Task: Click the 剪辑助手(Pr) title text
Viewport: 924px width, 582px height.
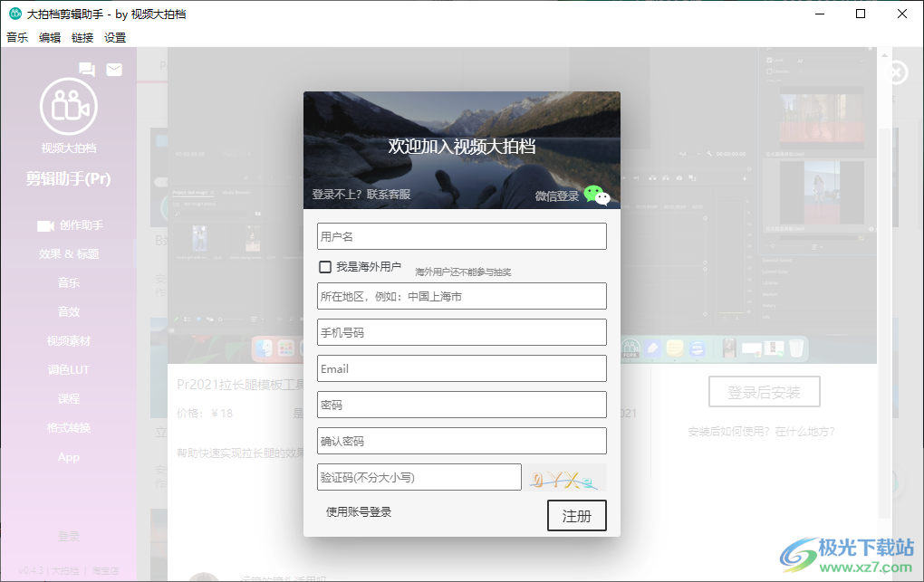Action: (x=68, y=178)
